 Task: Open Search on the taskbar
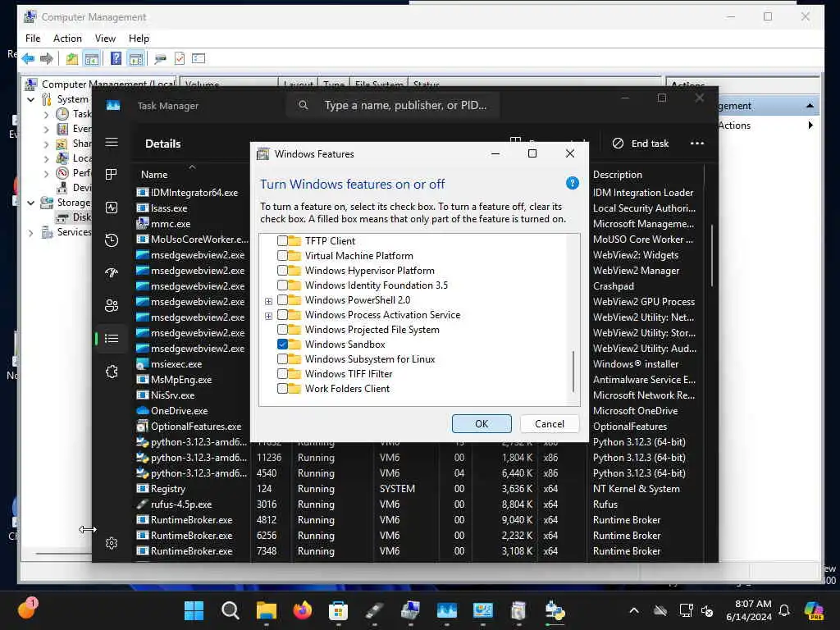pos(231,610)
